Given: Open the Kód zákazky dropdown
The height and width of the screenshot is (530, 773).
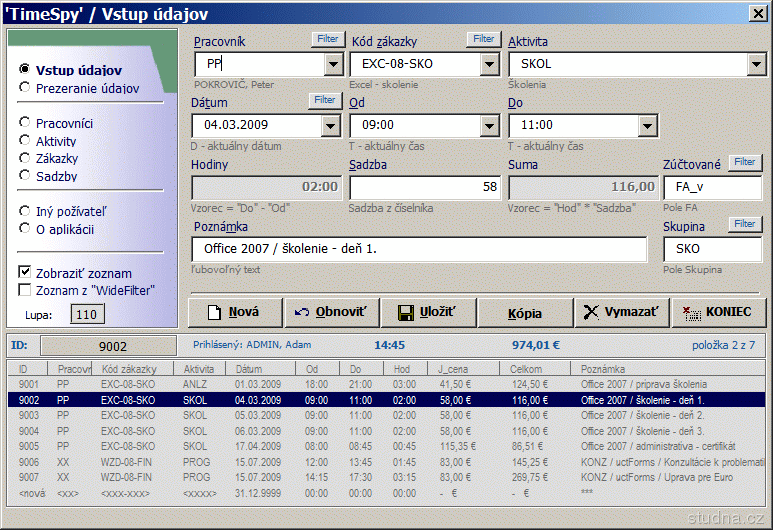Looking at the screenshot, I should [x=488, y=64].
